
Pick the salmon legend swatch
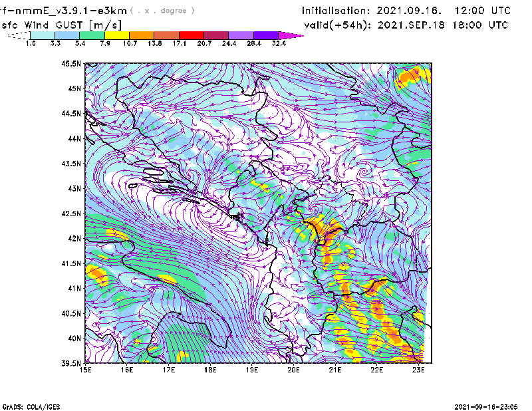(x=167, y=35)
